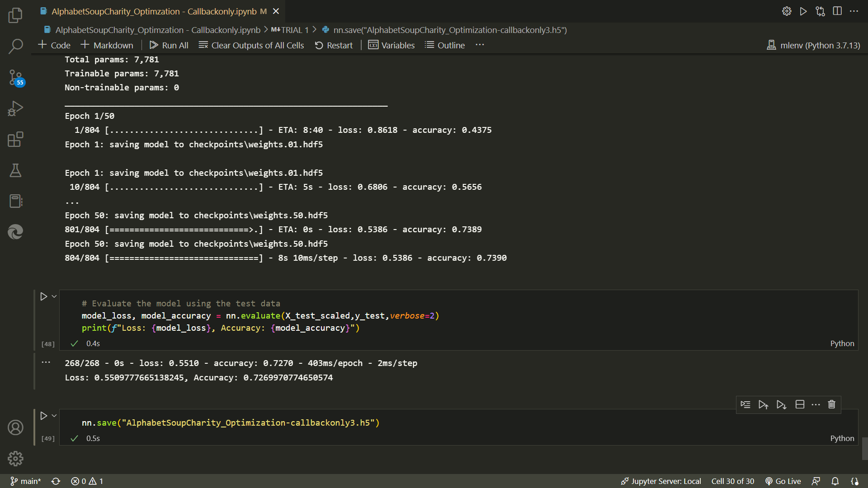Toggle the notifications bell in status bar
The width and height of the screenshot is (868, 488).
tap(835, 481)
